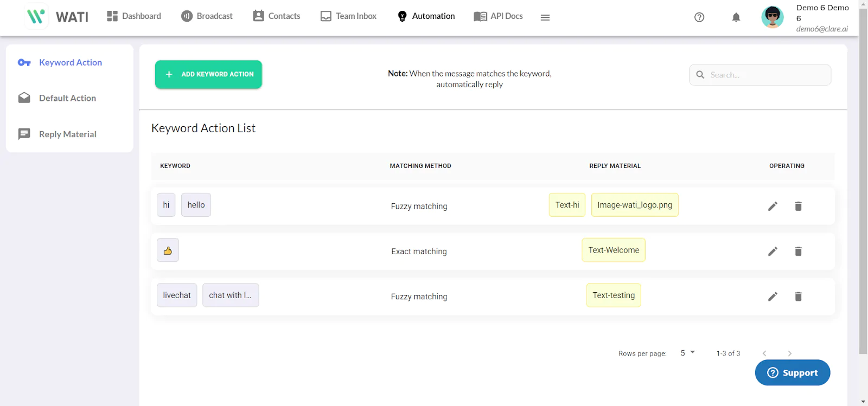The width and height of the screenshot is (868, 406).
Task: Click the Keyword Action List heading
Action: pos(203,128)
